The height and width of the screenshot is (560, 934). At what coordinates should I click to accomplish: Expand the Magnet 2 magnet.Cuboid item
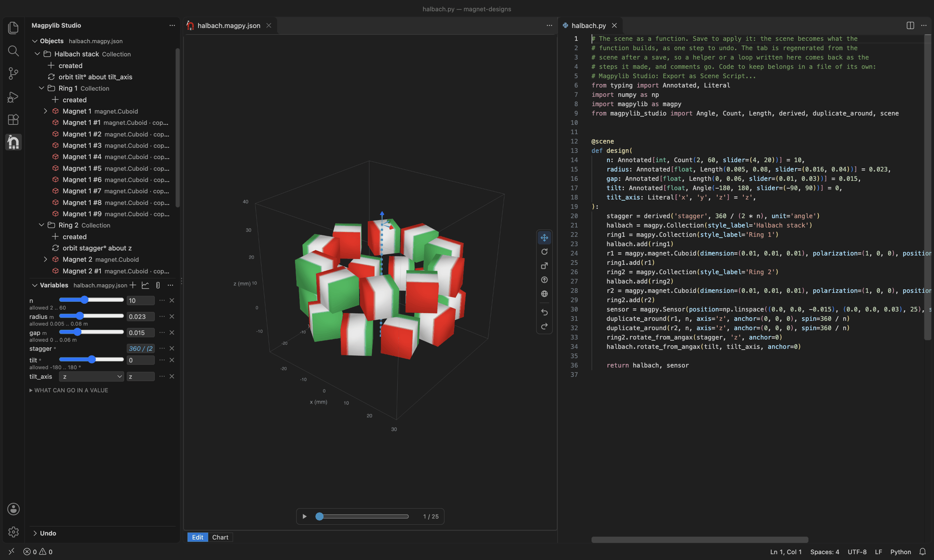[x=46, y=259]
